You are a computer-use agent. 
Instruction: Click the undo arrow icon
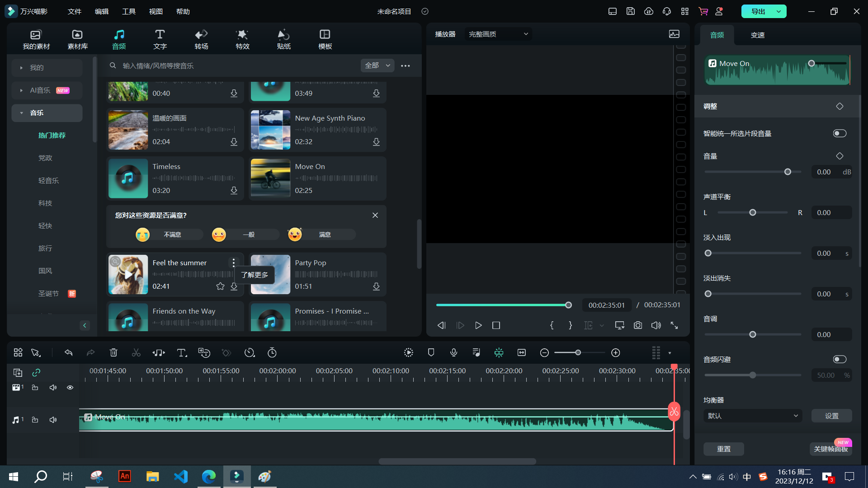tap(68, 353)
